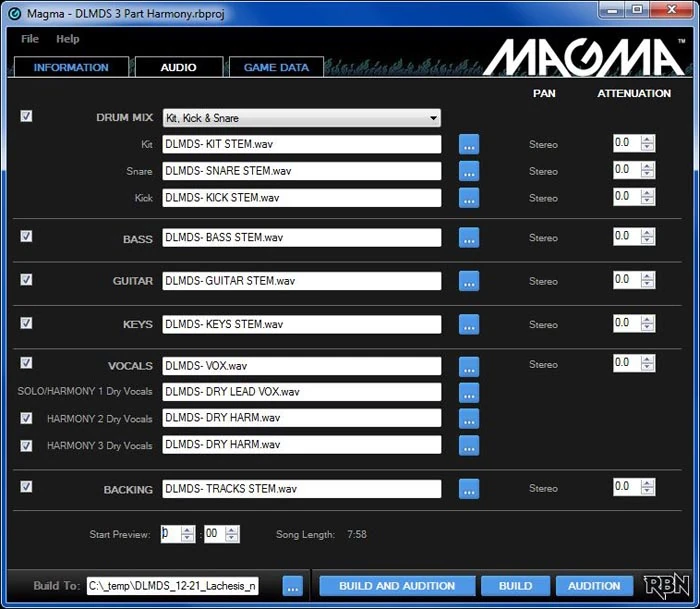Click the Backing TRACKS STEM file field

[302, 489]
